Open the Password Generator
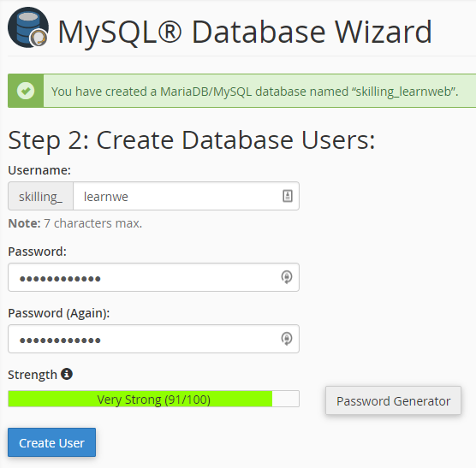Screen dimensions: 476x468 tap(394, 400)
